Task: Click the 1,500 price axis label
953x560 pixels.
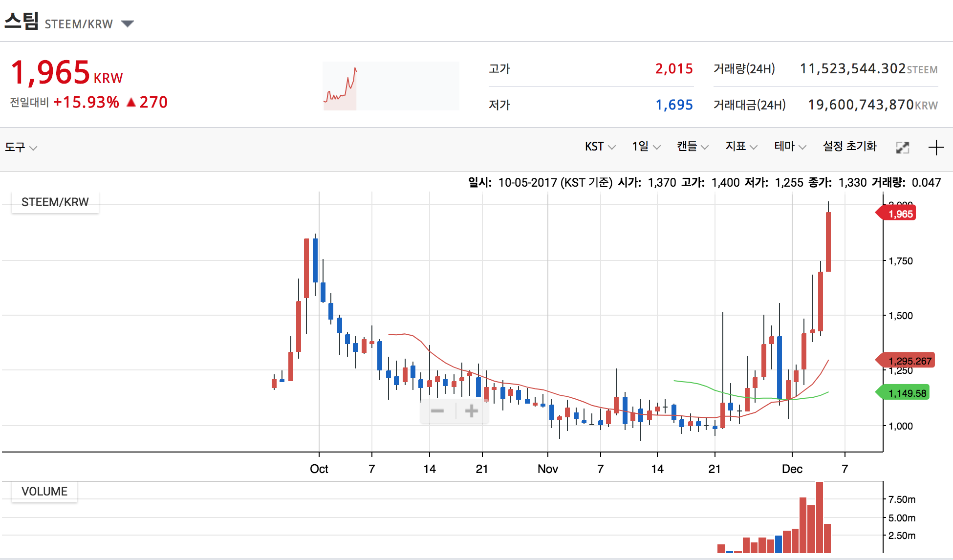Action: click(901, 316)
